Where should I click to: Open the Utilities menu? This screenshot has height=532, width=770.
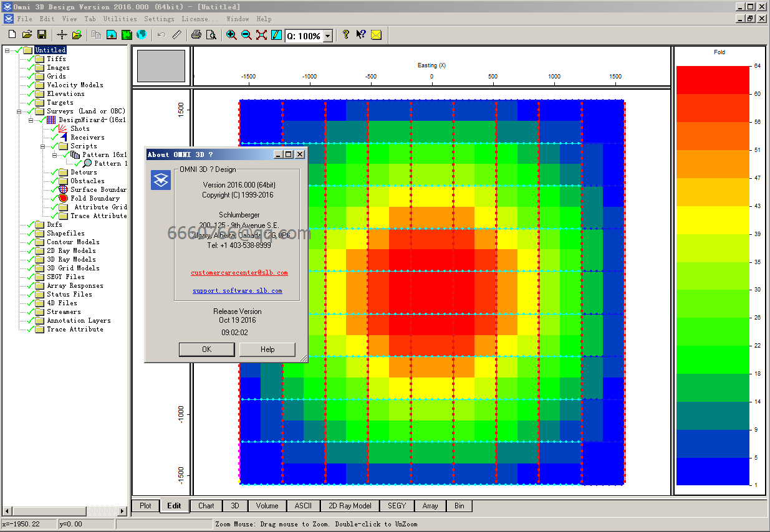tap(120, 19)
